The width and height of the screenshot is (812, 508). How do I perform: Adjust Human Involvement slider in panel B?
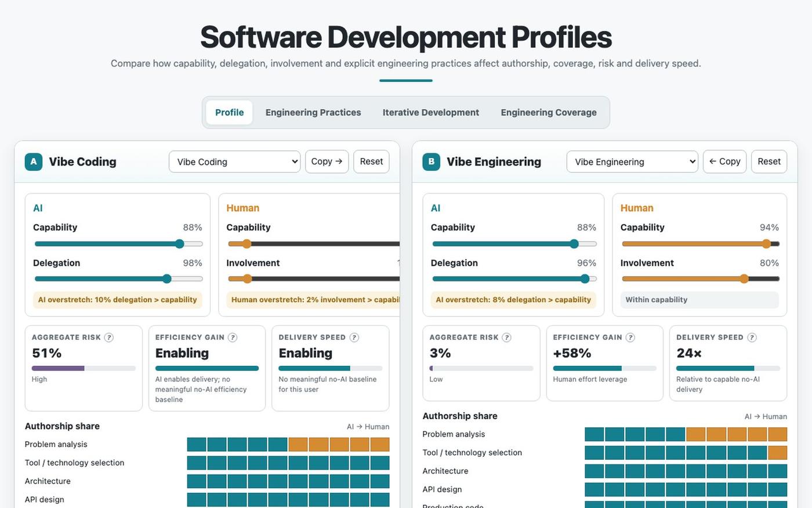701,279
